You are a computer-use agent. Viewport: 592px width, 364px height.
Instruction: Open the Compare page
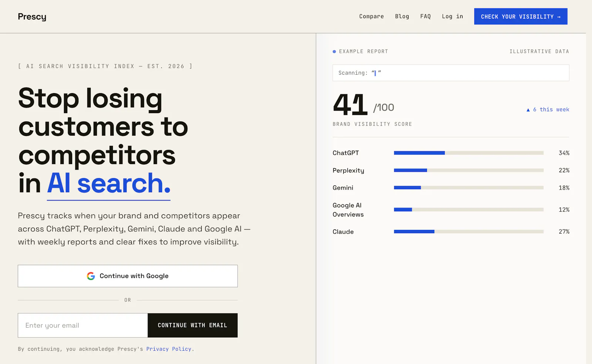[x=371, y=16]
